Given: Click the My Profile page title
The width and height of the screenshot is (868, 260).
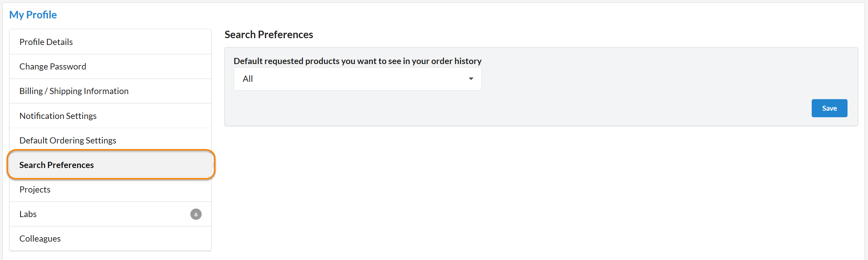Looking at the screenshot, I should (x=33, y=15).
